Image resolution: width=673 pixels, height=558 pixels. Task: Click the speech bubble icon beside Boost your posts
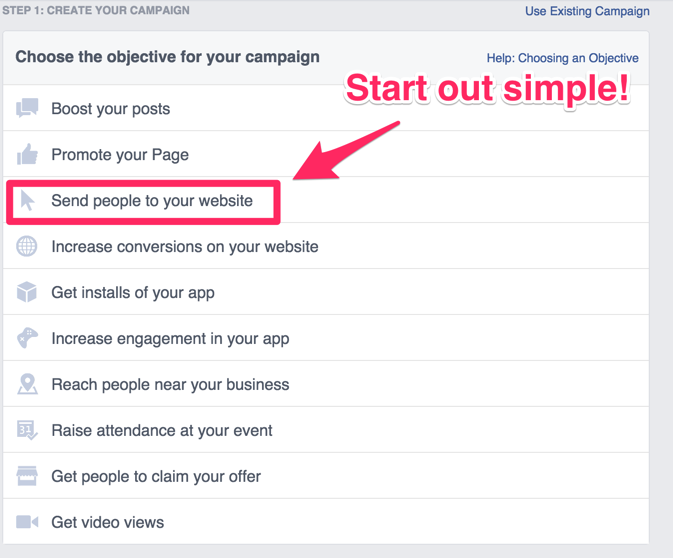[27, 108]
